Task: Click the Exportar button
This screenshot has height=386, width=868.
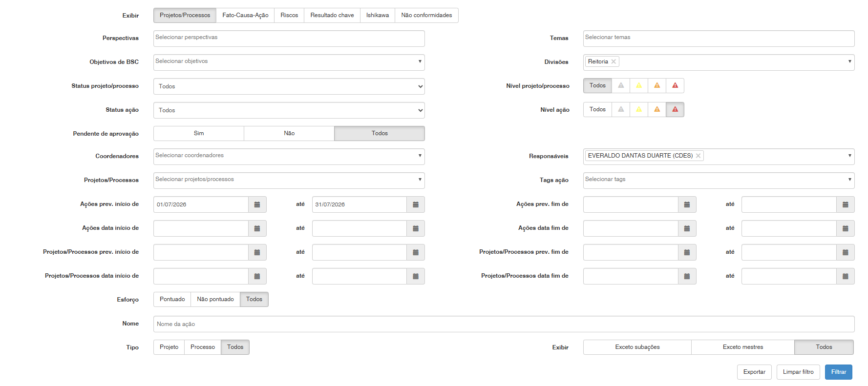Action: pyautogui.click(x=754, y=372)
